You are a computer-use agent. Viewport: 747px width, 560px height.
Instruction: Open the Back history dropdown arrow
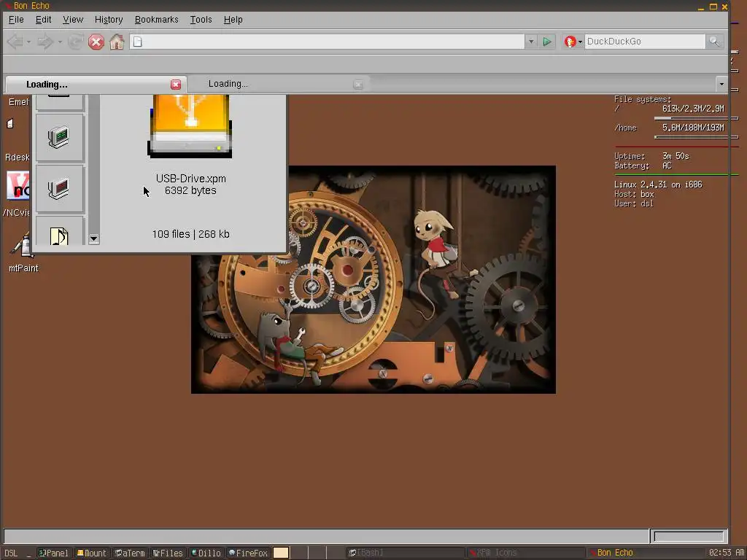28,42
